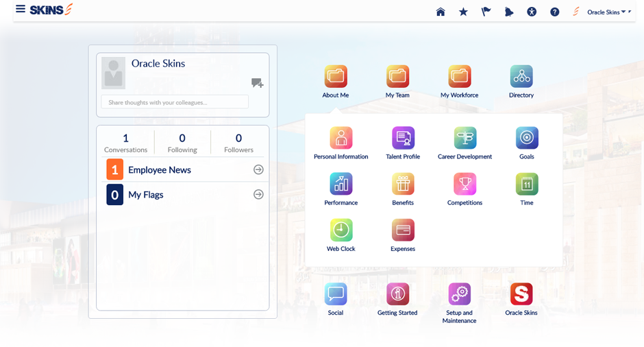Open the Goals icon

click(x=526, y=139)
